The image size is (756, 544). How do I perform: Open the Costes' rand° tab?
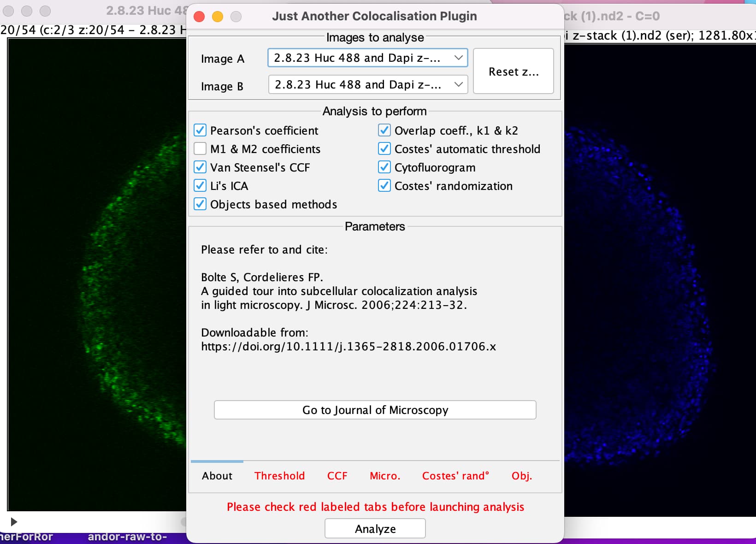coord(455,476)
